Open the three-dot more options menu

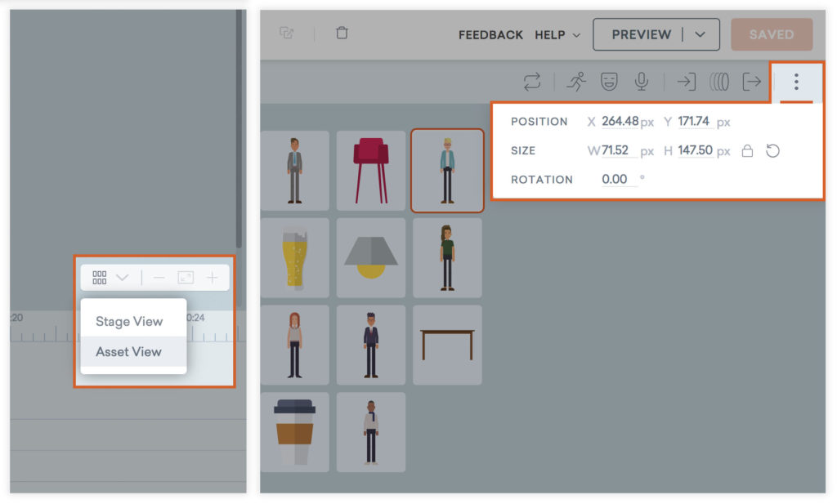tap(796, 82)
